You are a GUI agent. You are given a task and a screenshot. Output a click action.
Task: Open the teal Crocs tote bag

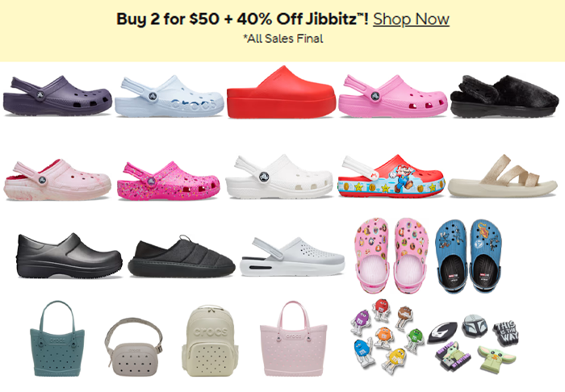[x=57, y=339]
